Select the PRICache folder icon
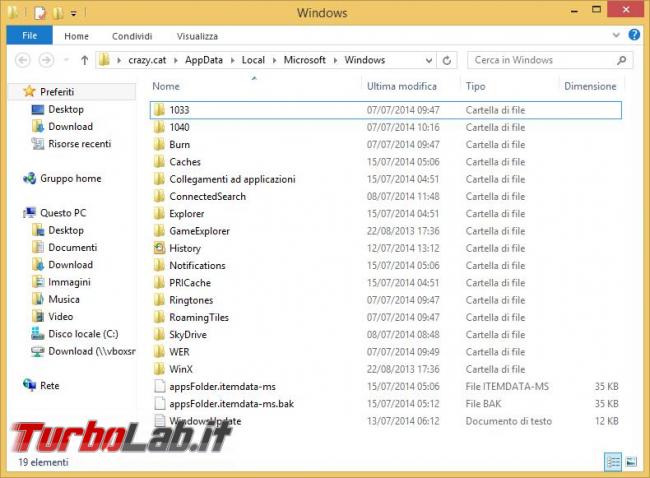Viewport: 650px width, 478px height. click(x=159, y=283)
